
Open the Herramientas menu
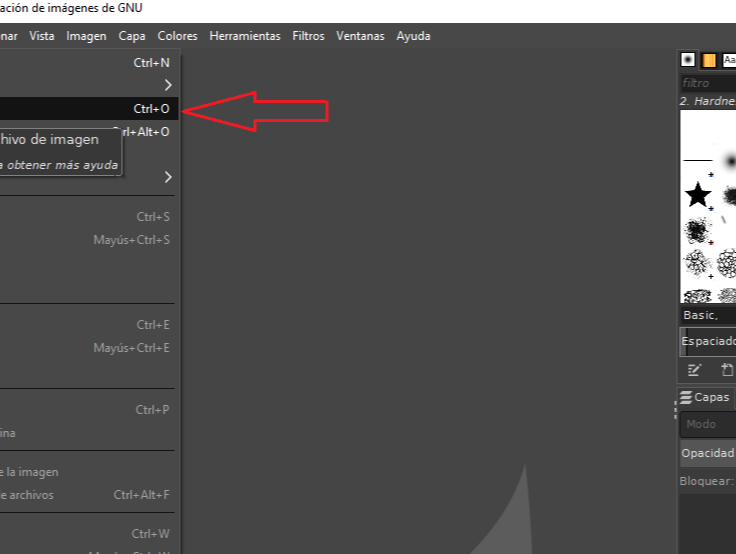point(245,36)
